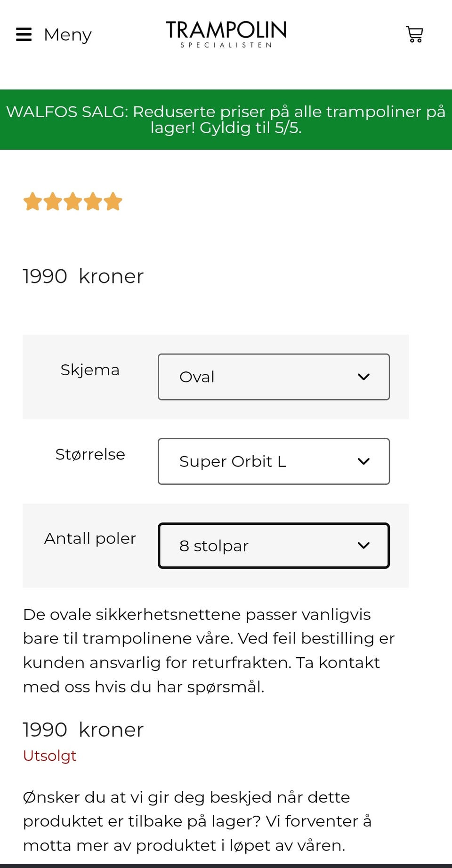
Task: Click the fifth rating star
Action: click(113, 201)
